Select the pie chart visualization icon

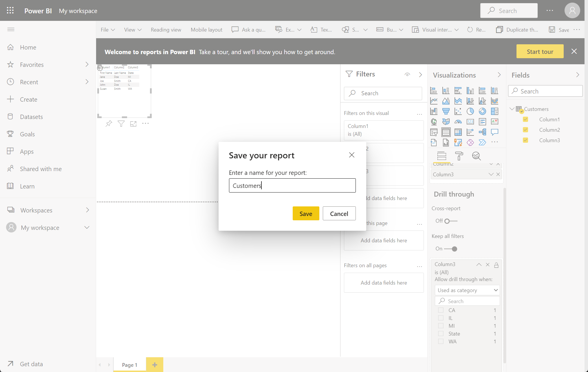click(470, 111)
